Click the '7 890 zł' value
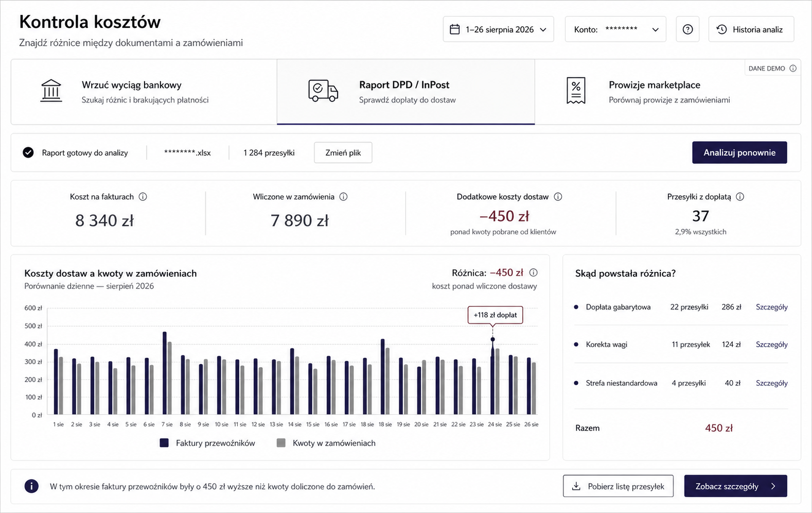 tap(299, 220)
